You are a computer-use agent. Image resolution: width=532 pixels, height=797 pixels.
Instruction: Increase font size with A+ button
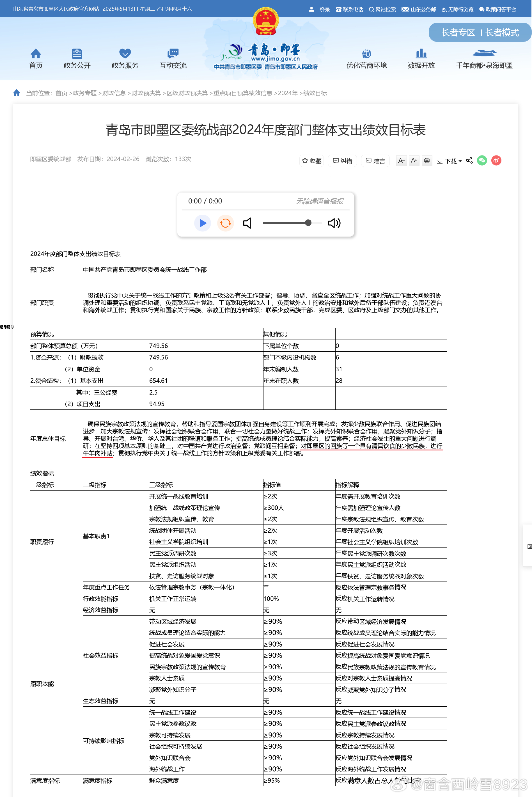tap(414, 161)
